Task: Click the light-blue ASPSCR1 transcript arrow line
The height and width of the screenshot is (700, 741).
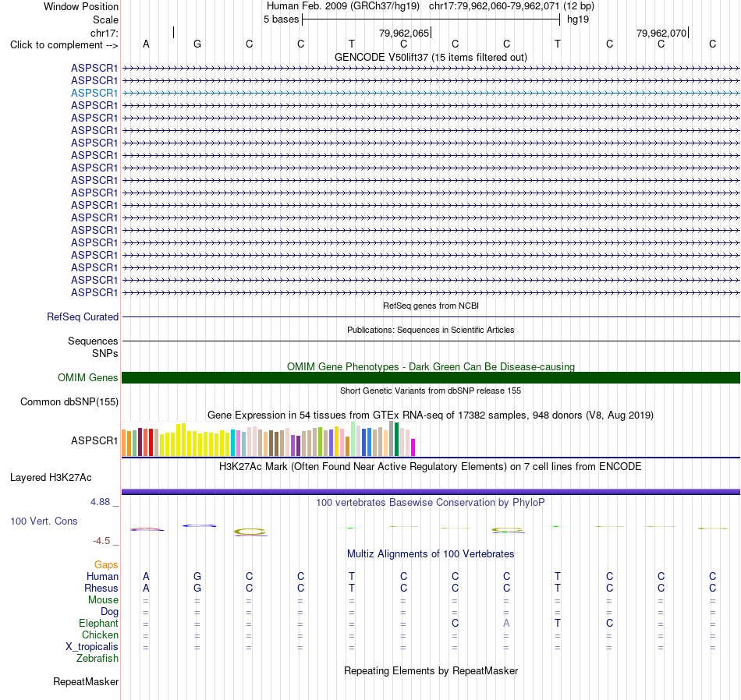Action: 431,93
